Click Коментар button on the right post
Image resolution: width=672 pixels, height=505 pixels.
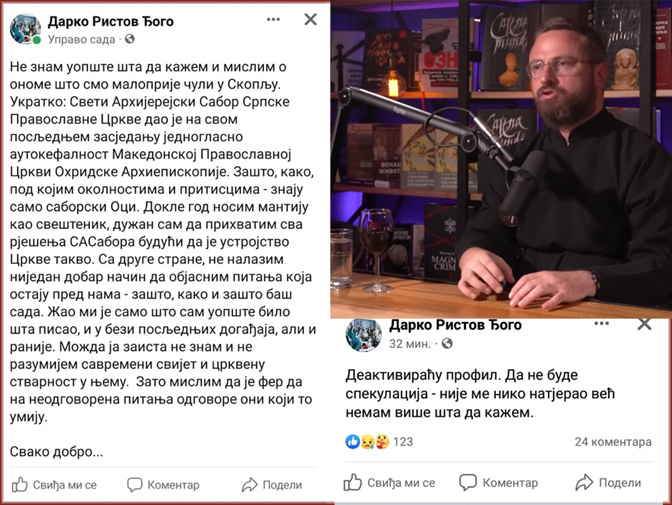498,483
